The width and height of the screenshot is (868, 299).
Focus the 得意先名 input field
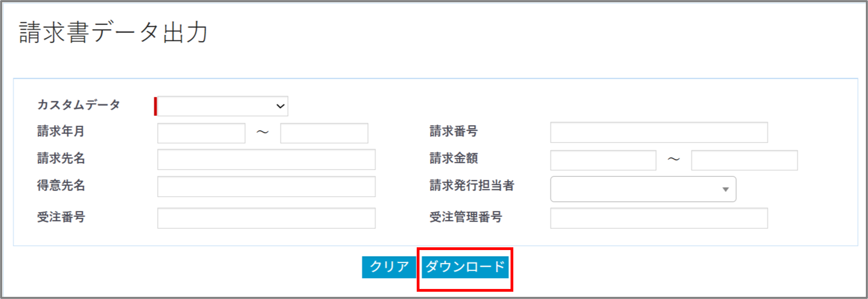[x=266, y=187]
